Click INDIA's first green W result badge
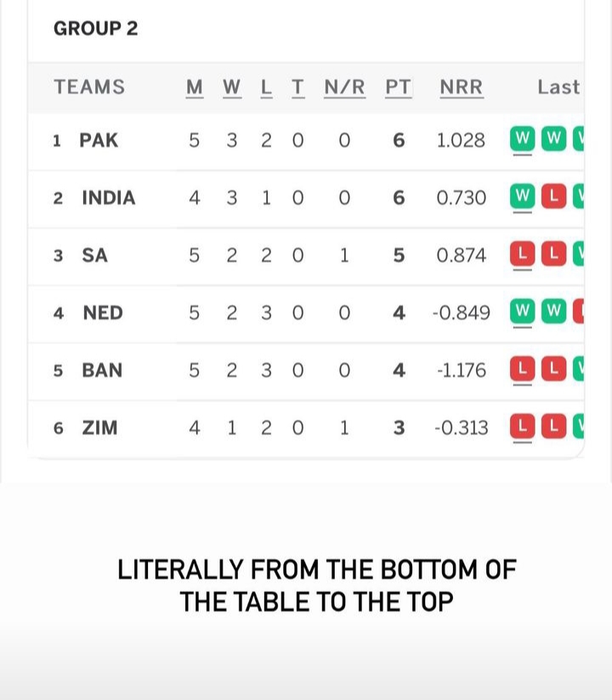The width and height of the screenshot is (612, 700). click(x=522, y=196)
